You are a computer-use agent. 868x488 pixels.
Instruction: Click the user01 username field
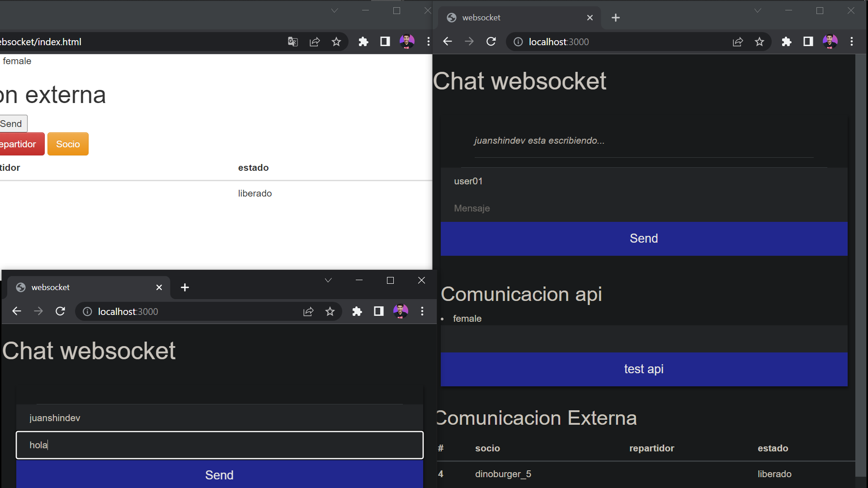click(644, 181)
